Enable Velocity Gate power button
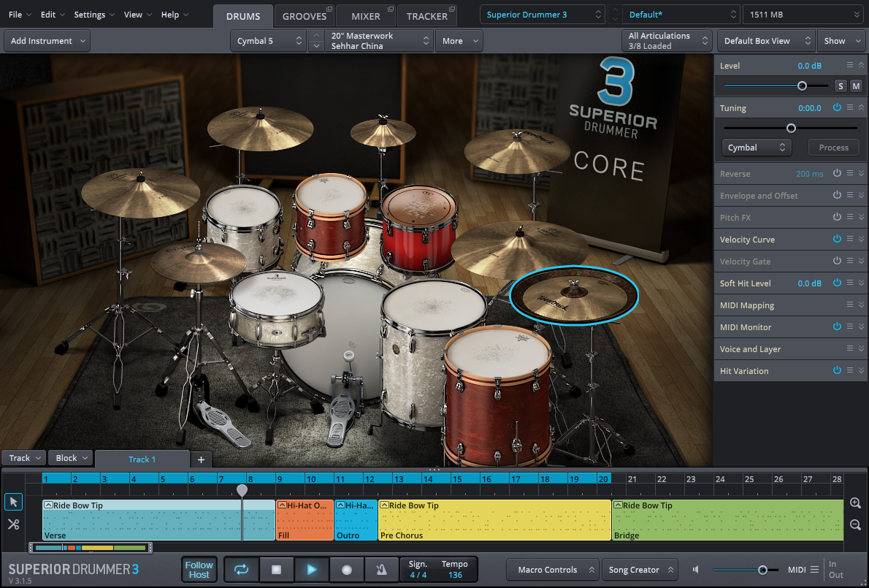This screenshot has width=869, height=588. tap(837, 261)
